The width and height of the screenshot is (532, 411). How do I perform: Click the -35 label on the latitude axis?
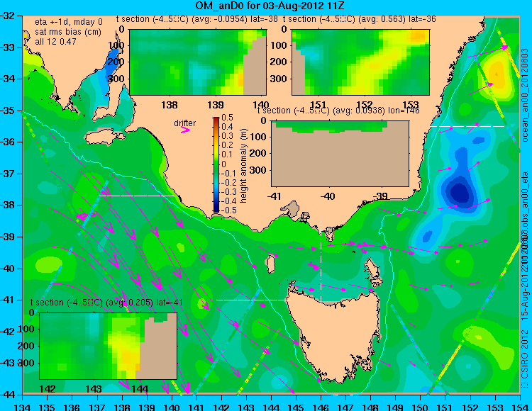click(x=7, y=111)
